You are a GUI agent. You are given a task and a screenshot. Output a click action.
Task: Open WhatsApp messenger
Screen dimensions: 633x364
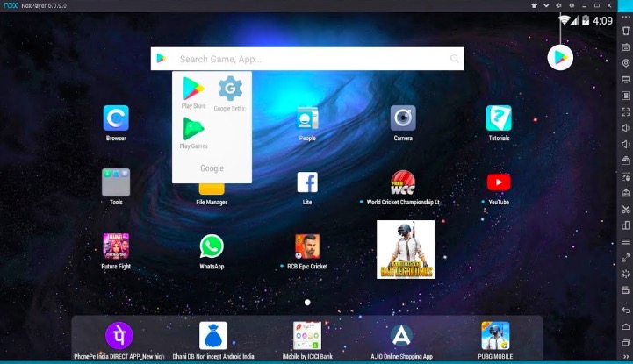pyautogui.click(x=212, y=246)
